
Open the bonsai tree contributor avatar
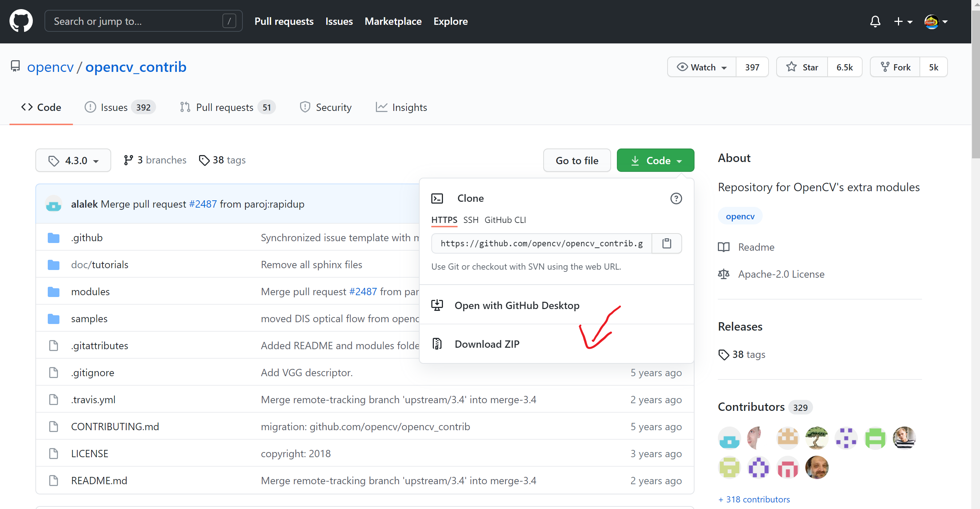[816, 438]
